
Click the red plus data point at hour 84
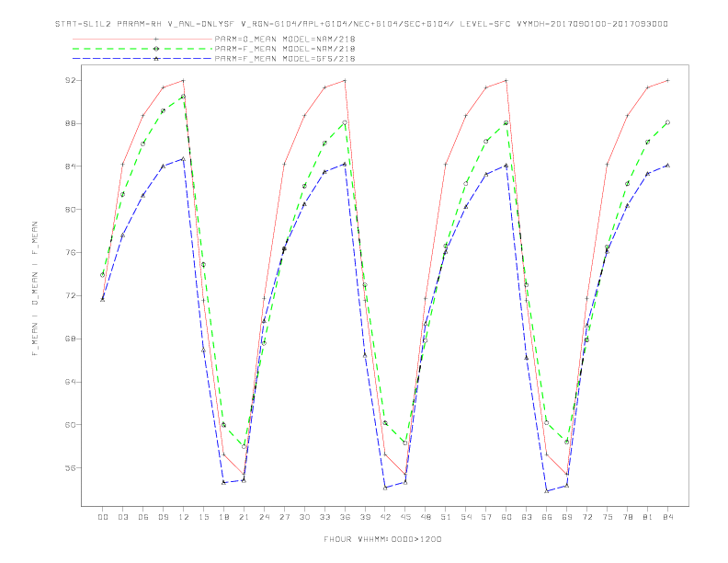point(667,80)
